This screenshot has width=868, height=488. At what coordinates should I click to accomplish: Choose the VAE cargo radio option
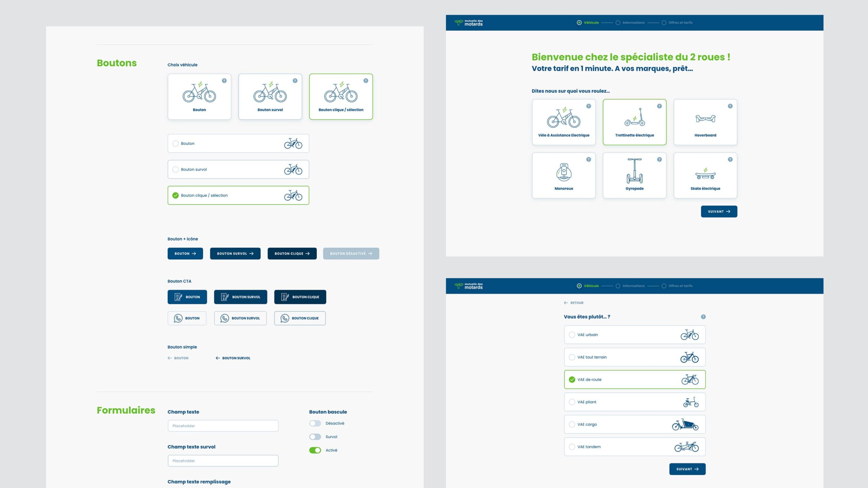point(572,424)
